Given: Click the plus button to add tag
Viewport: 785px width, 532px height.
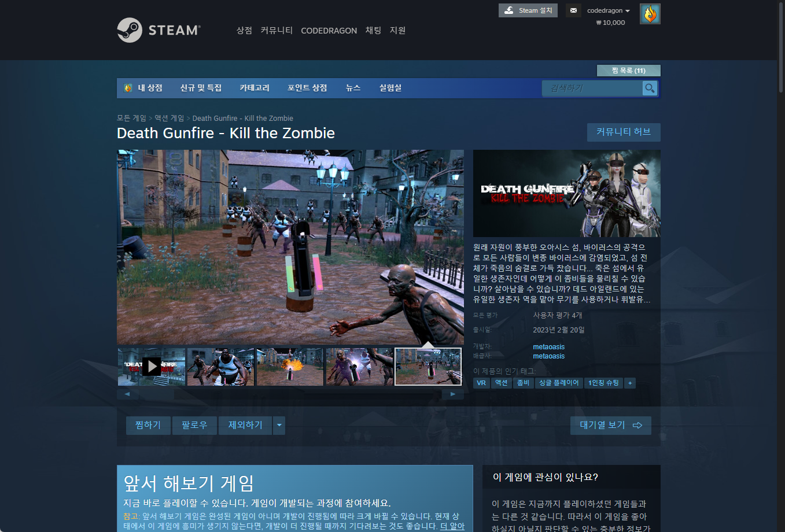Looking at the screenshot, I should point(630,383).
